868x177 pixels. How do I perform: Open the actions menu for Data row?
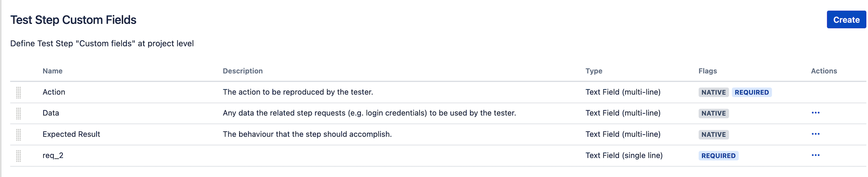(x=815, y=113)
